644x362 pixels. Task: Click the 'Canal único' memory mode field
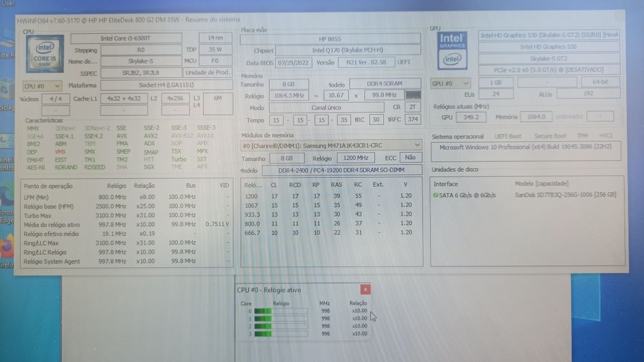[x=327, y=108]
